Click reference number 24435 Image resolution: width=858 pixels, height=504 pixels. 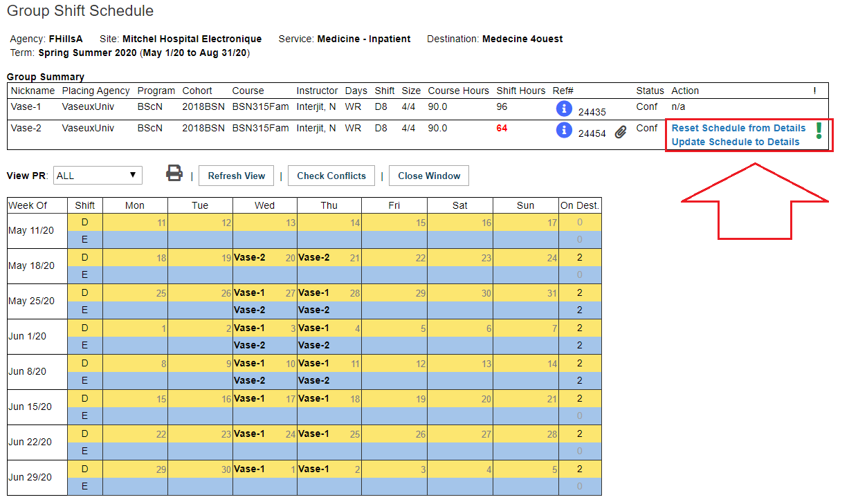click(592, 112)
